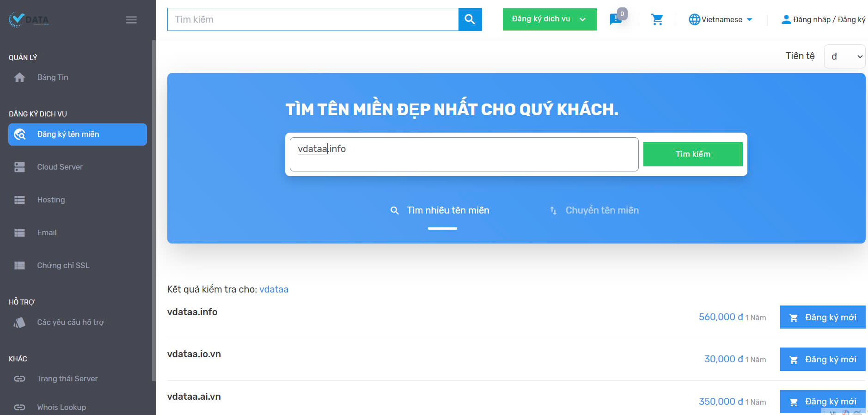Open the shopping cart icon
This screenshot has height=415, width=868.
pos(657,19)
